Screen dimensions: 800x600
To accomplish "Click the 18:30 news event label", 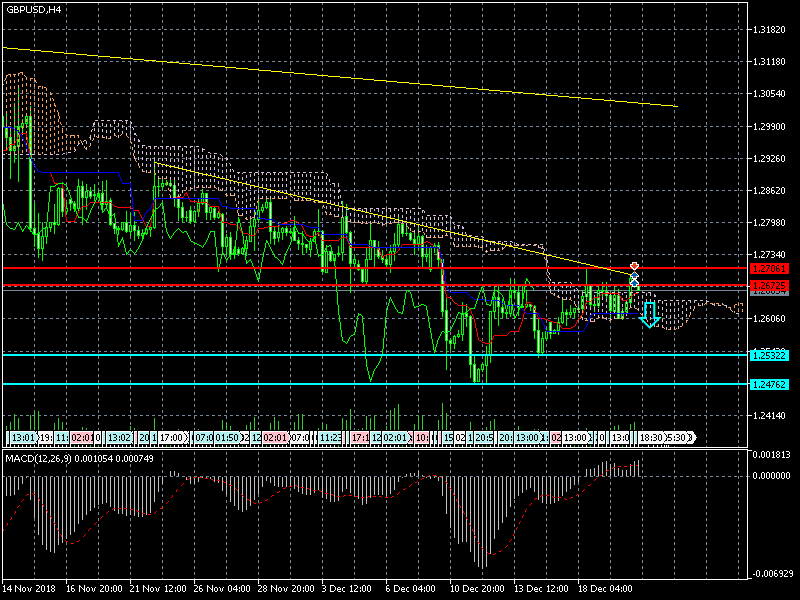I will click(651, 438).
